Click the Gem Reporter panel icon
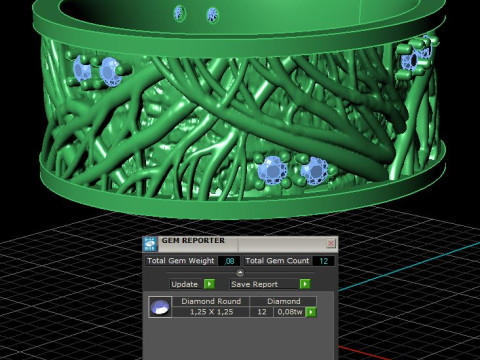Screen dimensions: 480x360 [x=150, y=244]
